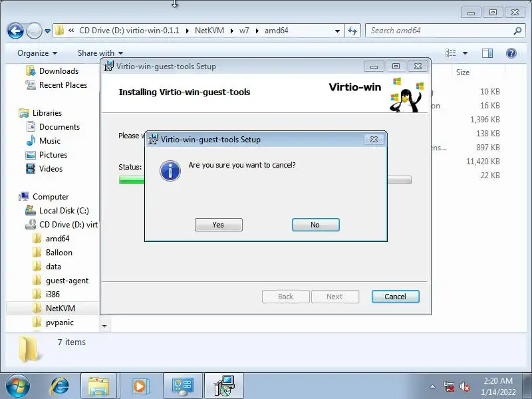The image size is (532, 399).
Task: Open the guest-agent folder in the tree
Action: [67, 280]
